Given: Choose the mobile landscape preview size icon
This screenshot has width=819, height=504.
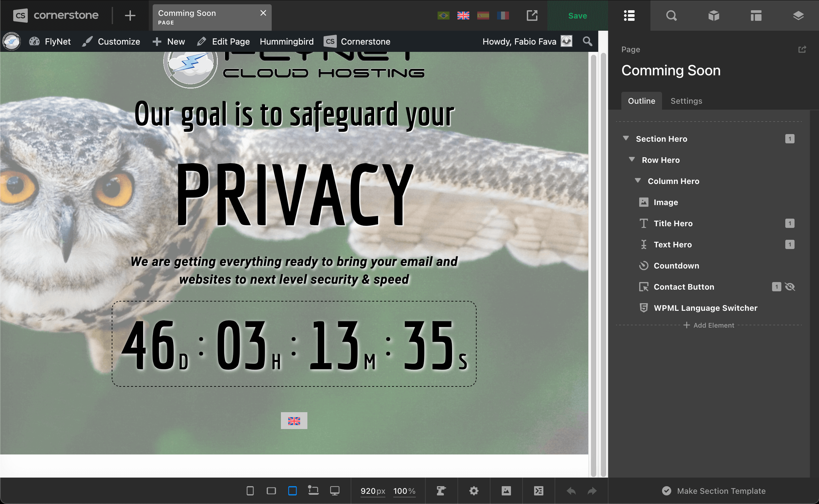Looking at the screenshot, I should tap(271, 491).
